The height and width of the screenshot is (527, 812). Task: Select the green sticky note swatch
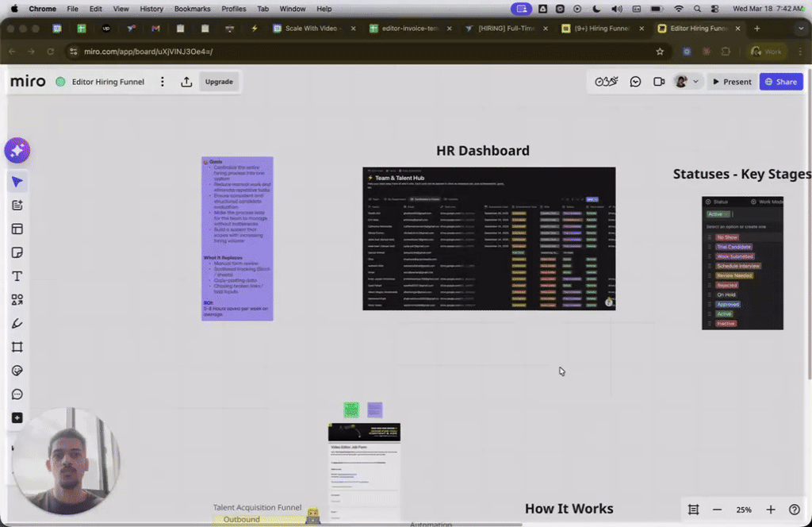[x=351, y=410]
